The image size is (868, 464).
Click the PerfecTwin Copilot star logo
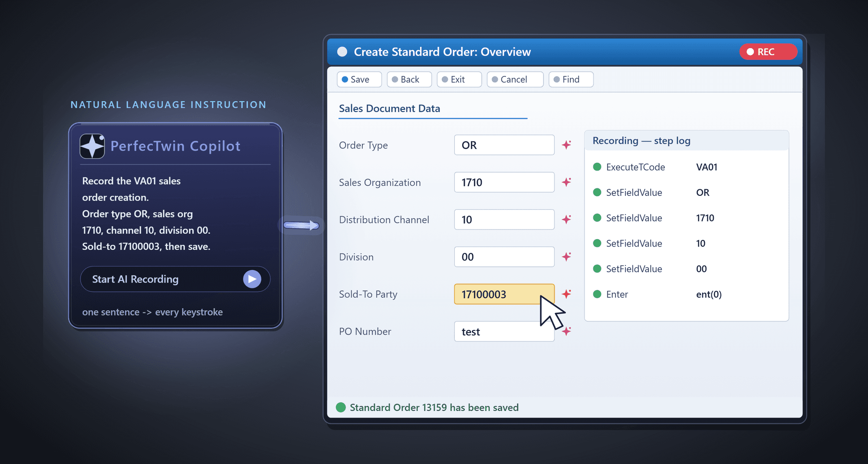click(x=92, y=146)
